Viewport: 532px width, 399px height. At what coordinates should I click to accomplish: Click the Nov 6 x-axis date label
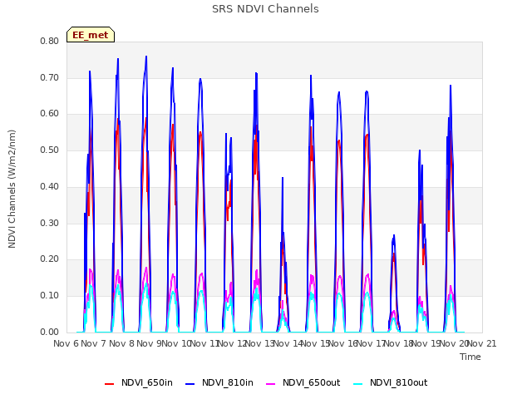pos(66,343)
